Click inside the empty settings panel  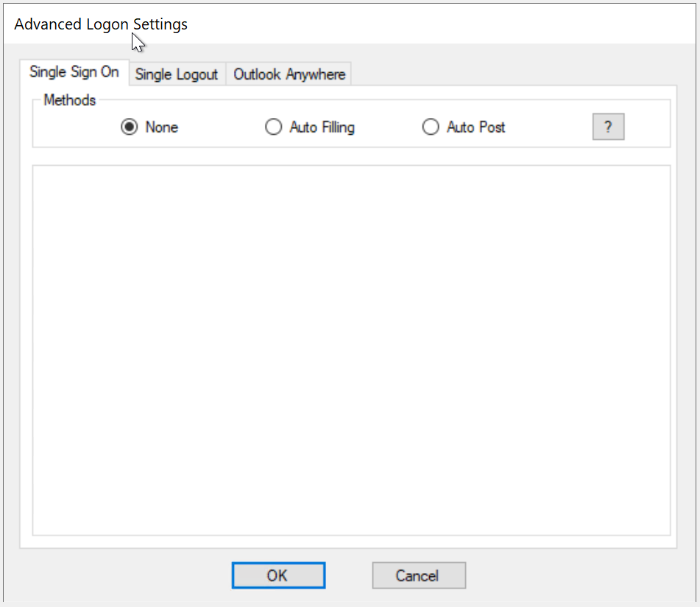point(351,350)
